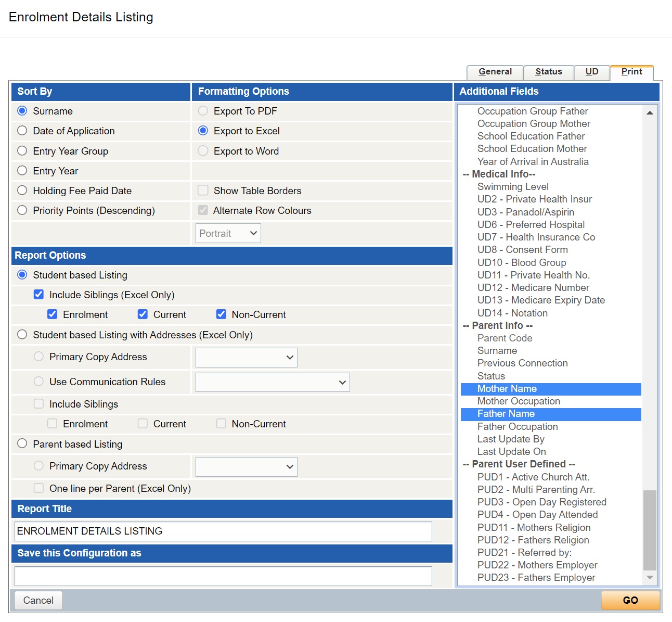
Task: Select Parent based Listing option
Action: (22, 444)
